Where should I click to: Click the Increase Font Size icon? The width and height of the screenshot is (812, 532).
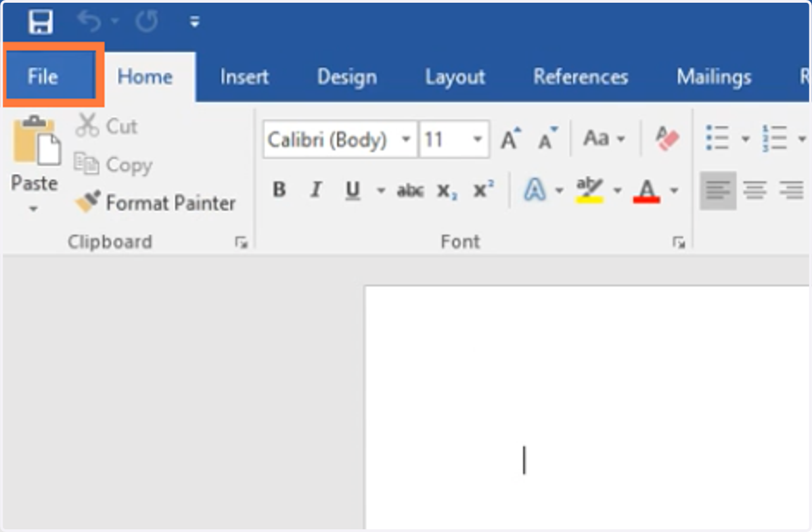[x=511, y=139]
